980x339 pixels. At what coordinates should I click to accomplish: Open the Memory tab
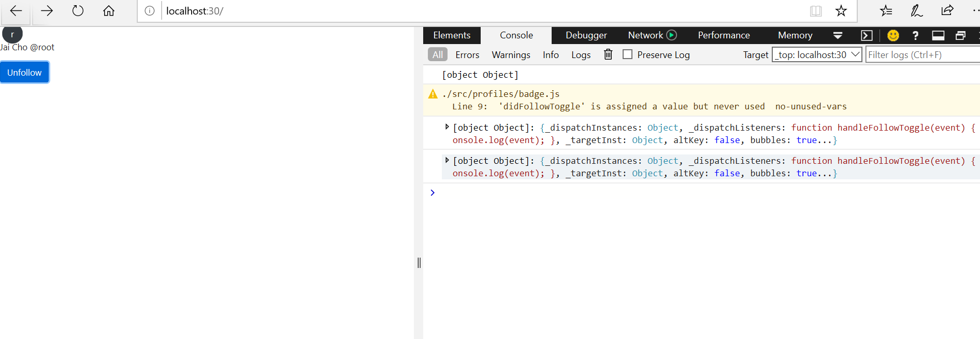[795, 35]
